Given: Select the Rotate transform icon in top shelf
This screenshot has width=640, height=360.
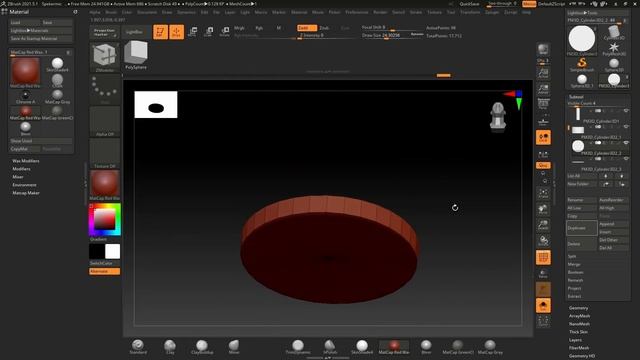Looking at the screenshot, I should [224, 32].
